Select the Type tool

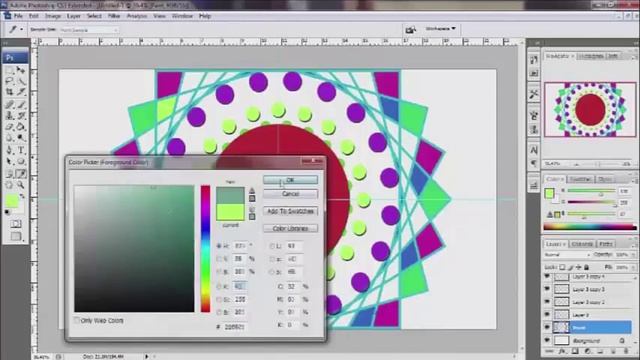[21, 150]
